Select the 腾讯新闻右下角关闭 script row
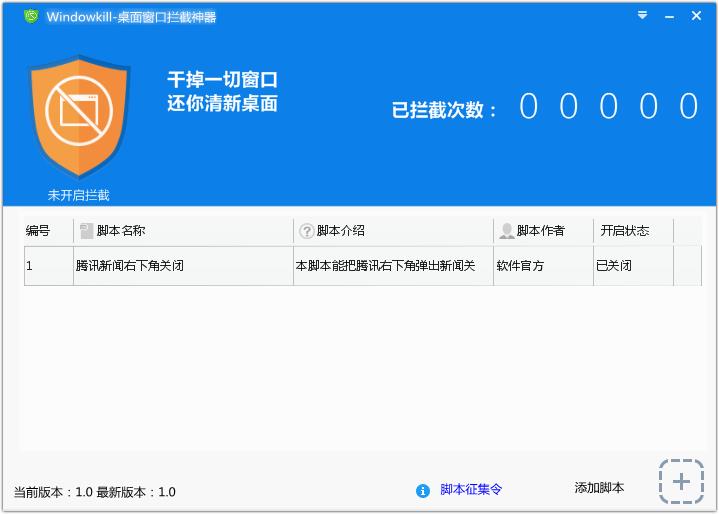This screenshot has width=719, height=514. (x=130, y=266)
